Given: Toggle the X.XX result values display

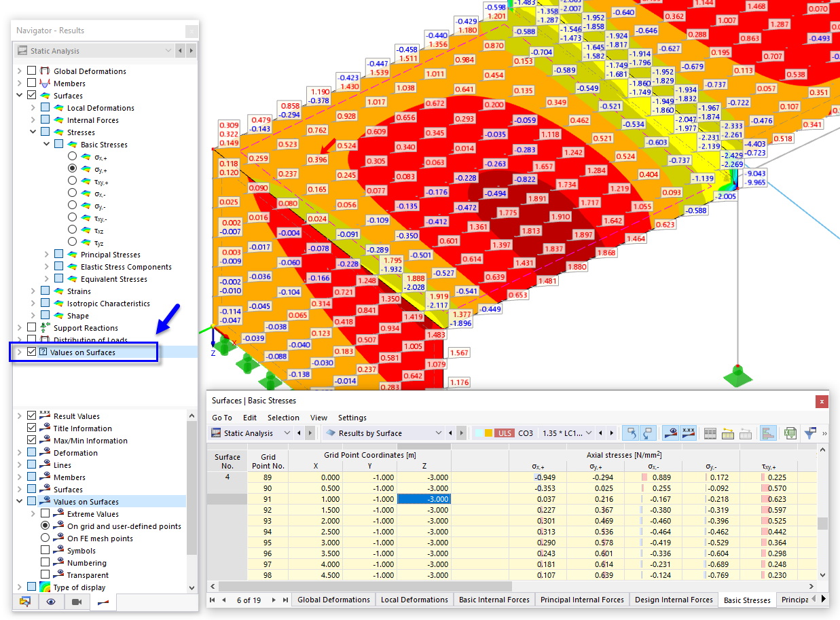Looking at the screenshot, I should tap(688, 433).
